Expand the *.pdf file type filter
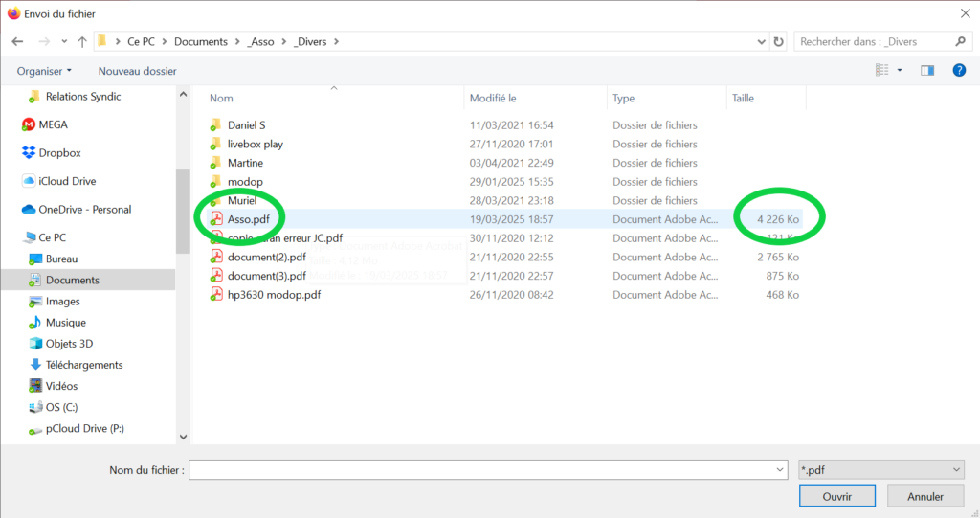Screen dimensions: 980x518 (x=880, y=469)
